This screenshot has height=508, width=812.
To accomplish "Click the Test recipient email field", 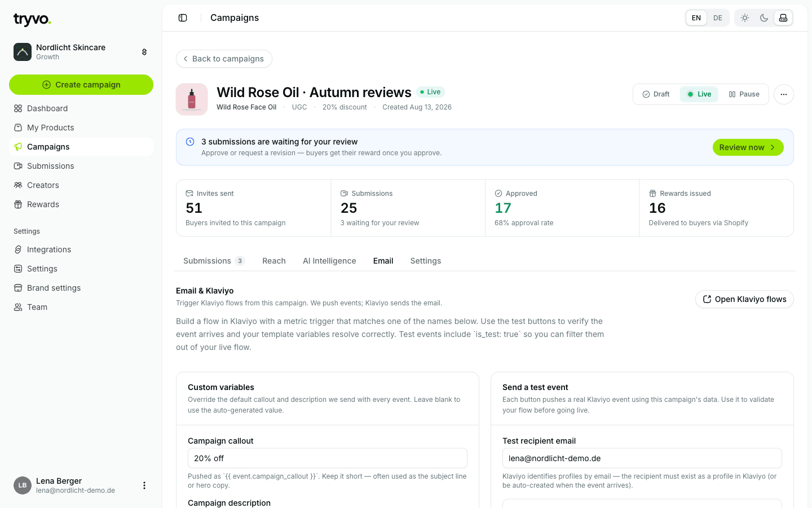I will tap(642, 458).
